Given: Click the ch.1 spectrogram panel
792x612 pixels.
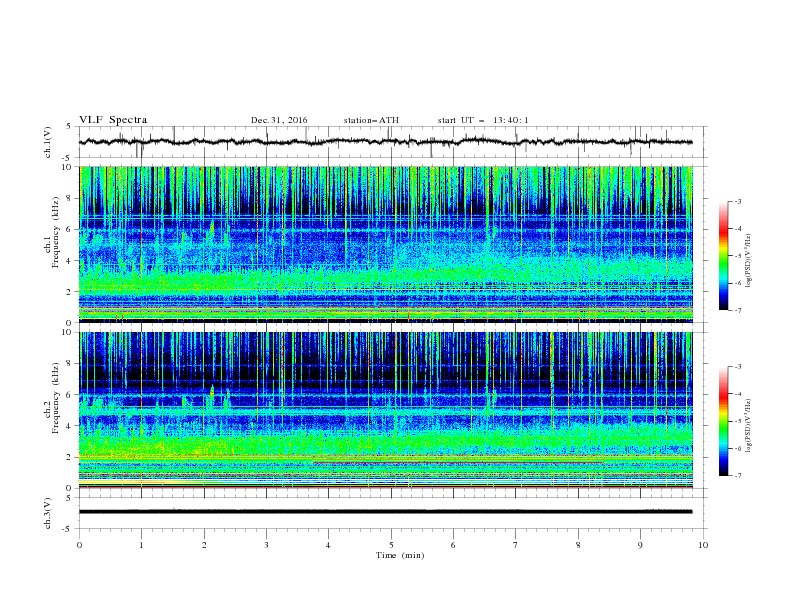Looking at the screenshot, I should coord(386,244).
